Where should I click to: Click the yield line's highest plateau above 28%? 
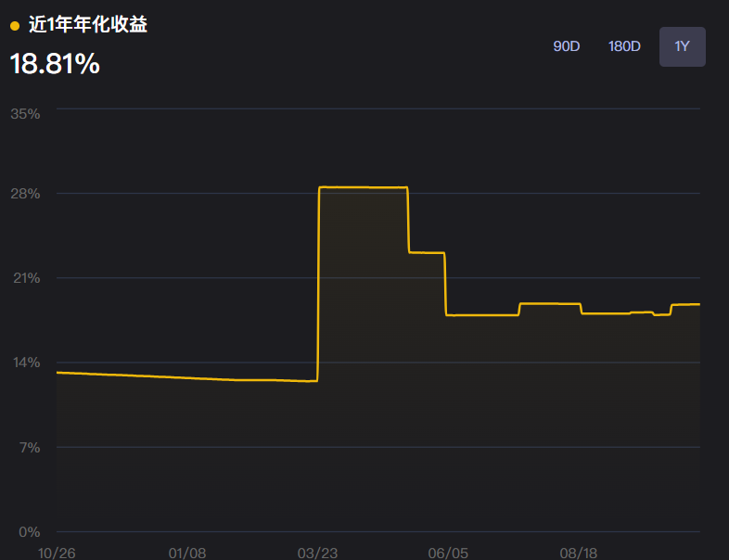point(363,187)
